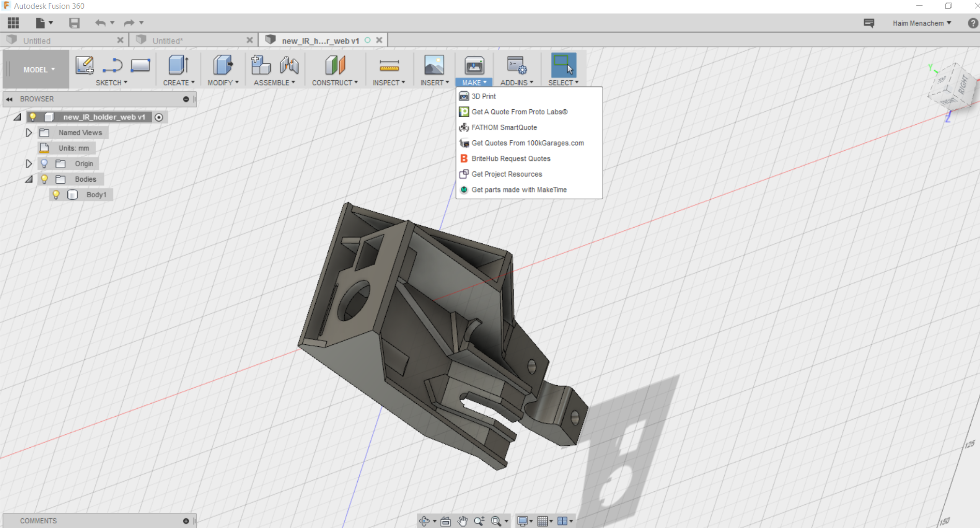Open the CONSTRUCT dropdown menu

335,82
